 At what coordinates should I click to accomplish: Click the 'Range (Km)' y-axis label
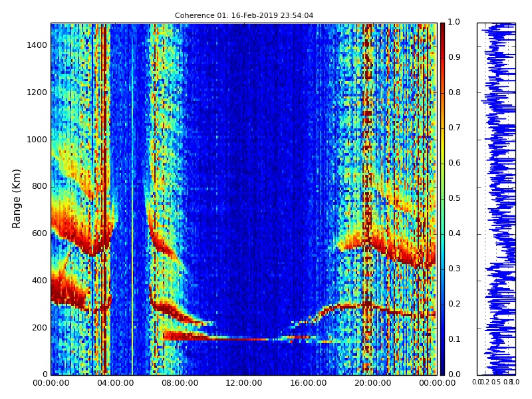[x=16, y=199]
